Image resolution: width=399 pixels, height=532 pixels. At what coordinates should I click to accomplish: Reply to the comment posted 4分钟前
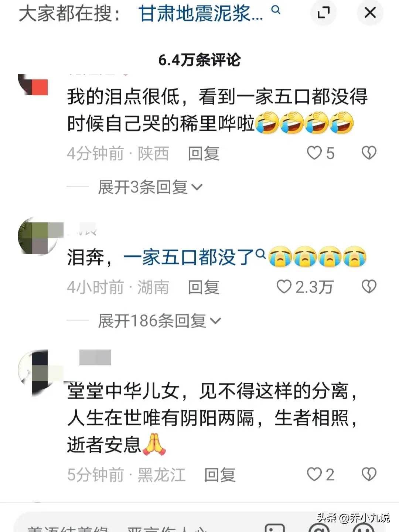[x=204, y=153]
